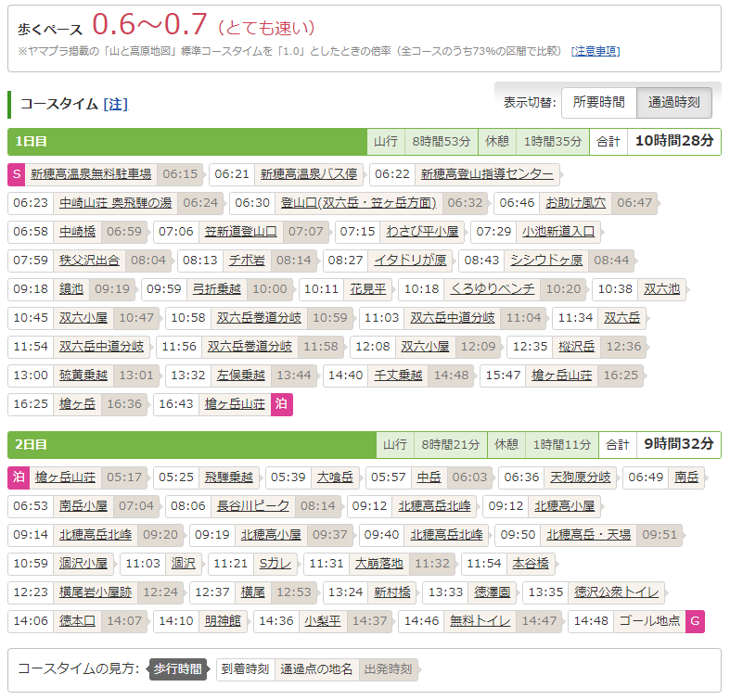The image size is (730, 700).
Task: Open くろゆりベンチ link
Action: [x=493, y=289]
